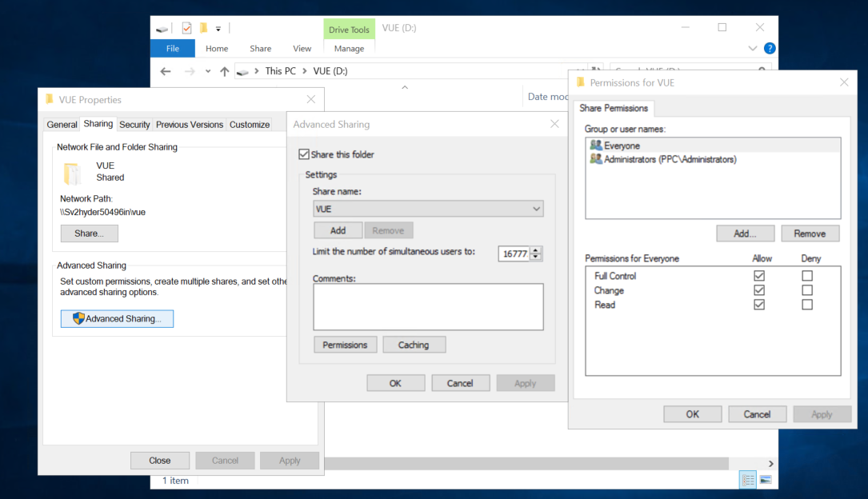Open the View ribbon tab

click(302, 49)
